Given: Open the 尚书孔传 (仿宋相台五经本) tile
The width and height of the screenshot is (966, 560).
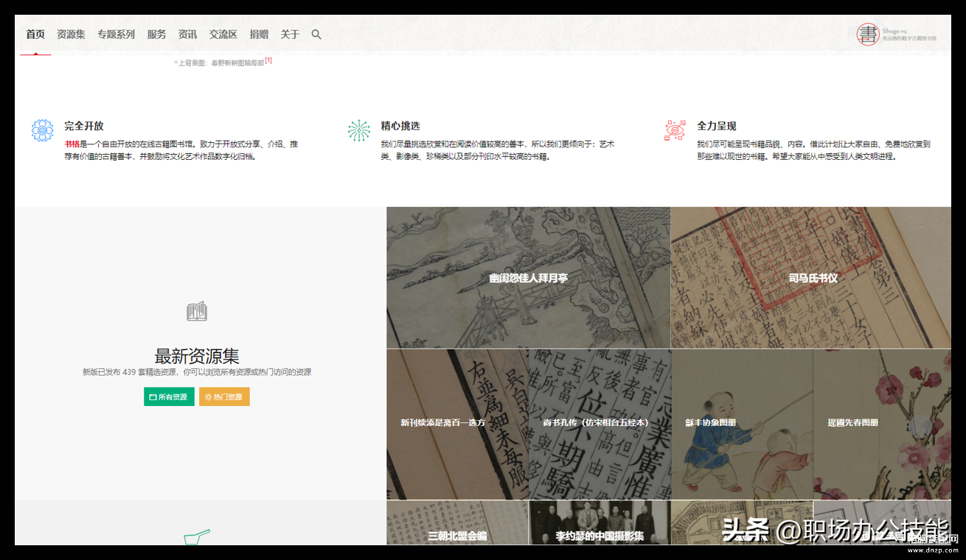Looking at the screenshot, I should [600, 424].
